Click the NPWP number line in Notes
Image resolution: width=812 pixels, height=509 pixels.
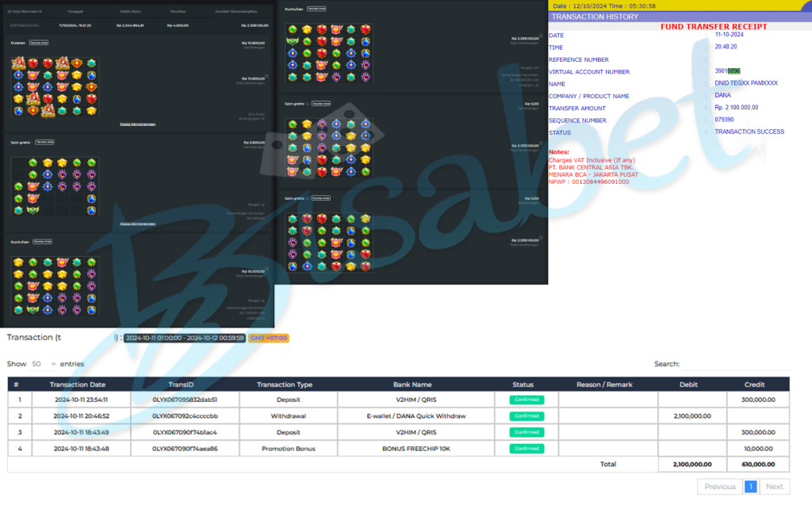click(x=589, y=182)
